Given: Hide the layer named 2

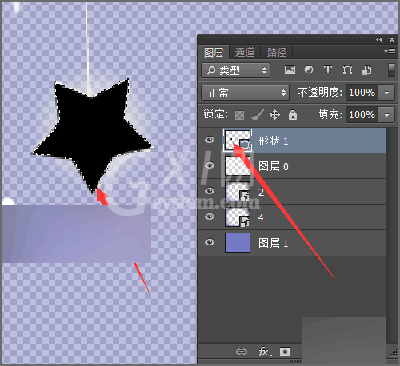Looking at the screenshot, I should 210,191.
